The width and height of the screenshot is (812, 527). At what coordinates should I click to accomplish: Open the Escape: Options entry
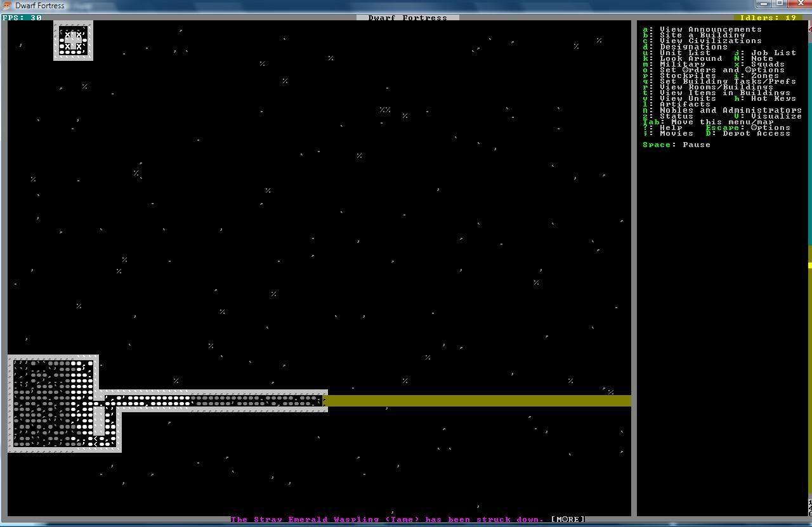point(748,127)
